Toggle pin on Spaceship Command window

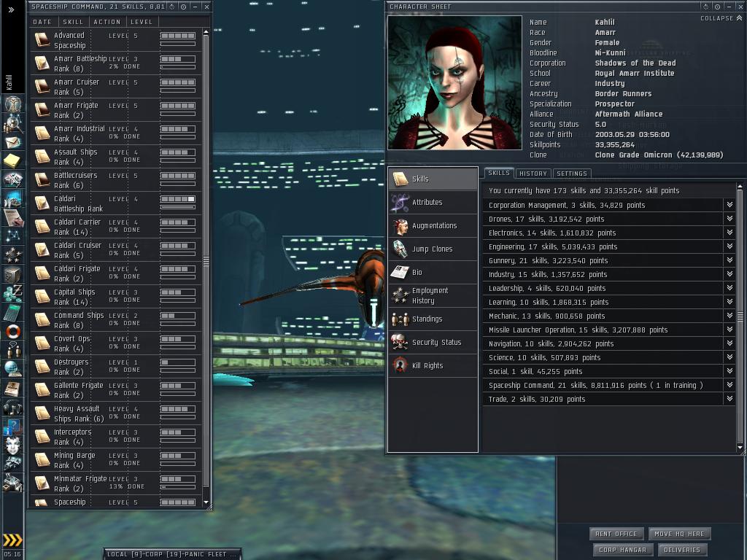point(183,7)
